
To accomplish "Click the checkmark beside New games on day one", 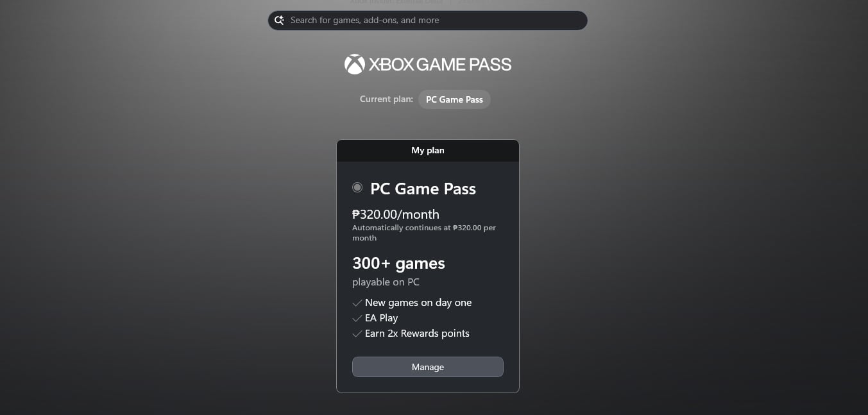I will pos(357,303).
